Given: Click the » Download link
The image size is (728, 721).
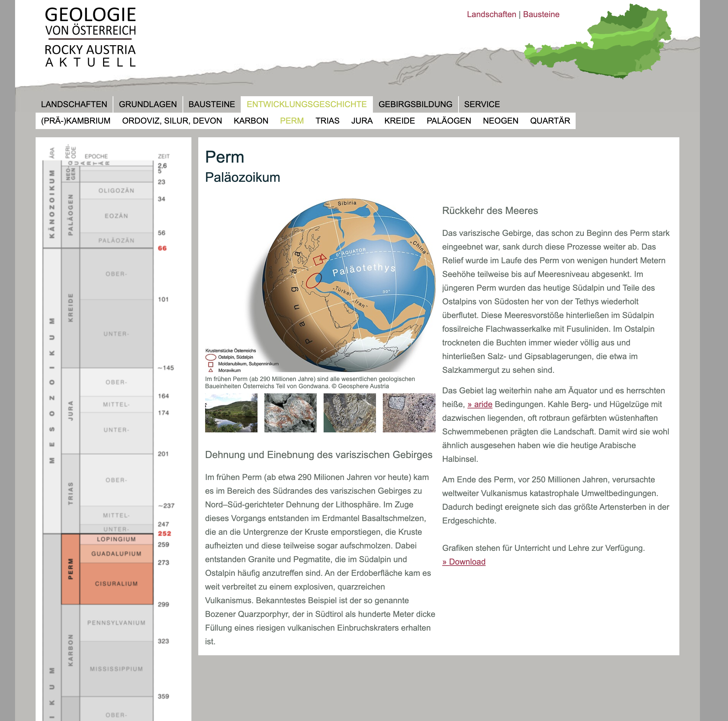Looking at the screenshot, I should [x=464, y=562].
